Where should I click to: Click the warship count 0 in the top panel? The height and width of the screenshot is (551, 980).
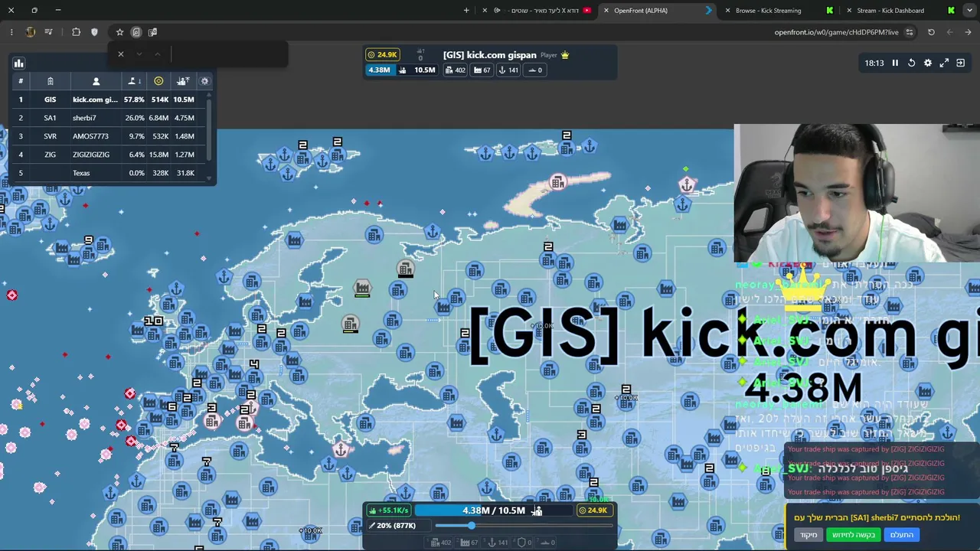(x=535, y=70)
